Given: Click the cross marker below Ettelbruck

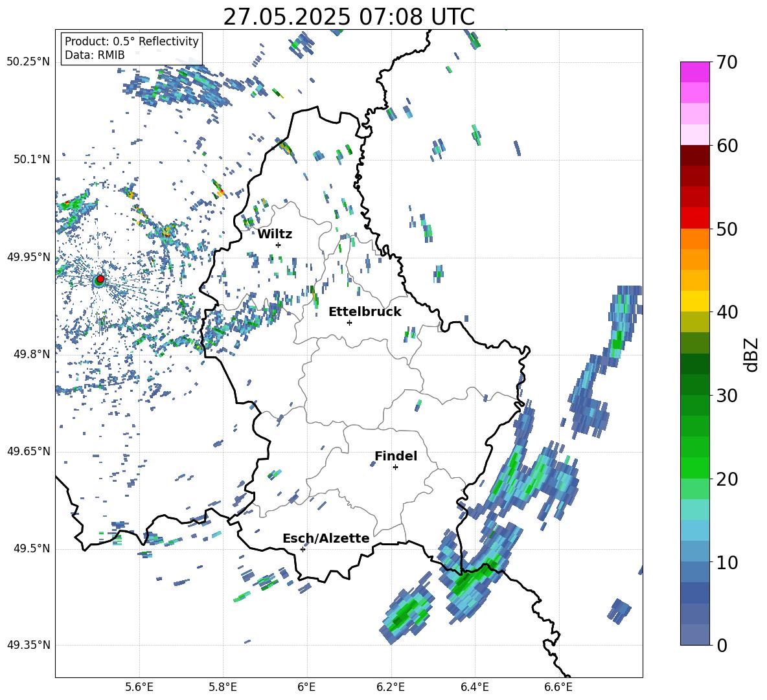Looking at the screenshot, I should (349, 322).
